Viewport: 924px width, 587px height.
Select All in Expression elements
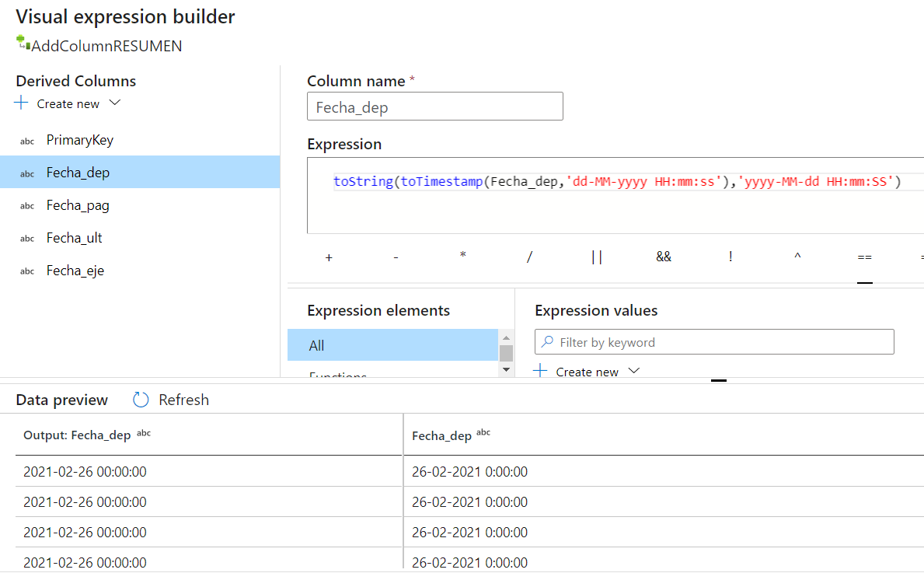pyautogui.click(x=392, y=345)
